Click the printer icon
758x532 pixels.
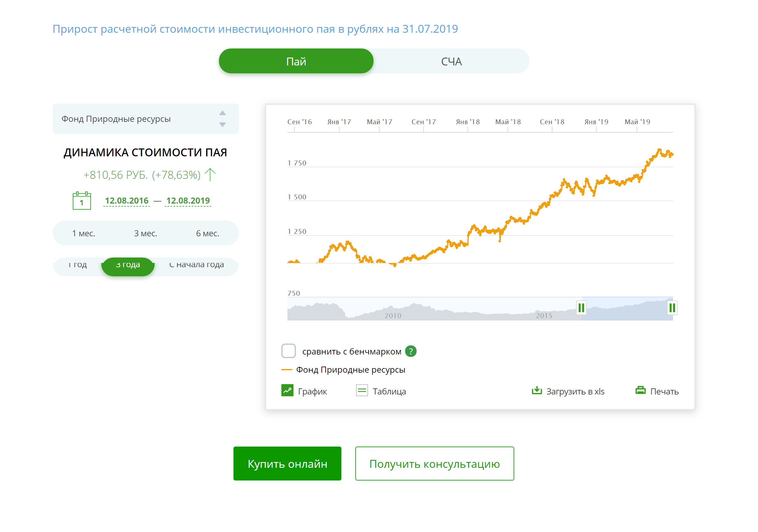[640, 390]
